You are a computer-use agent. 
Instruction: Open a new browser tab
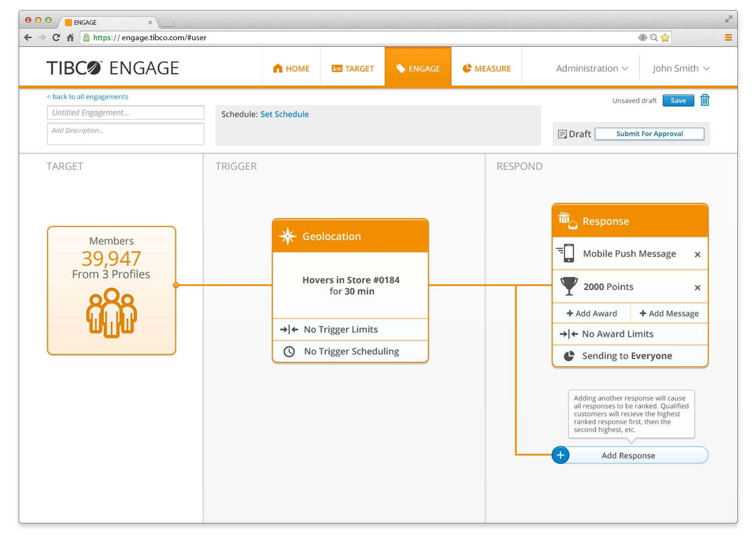click(166, 22)
